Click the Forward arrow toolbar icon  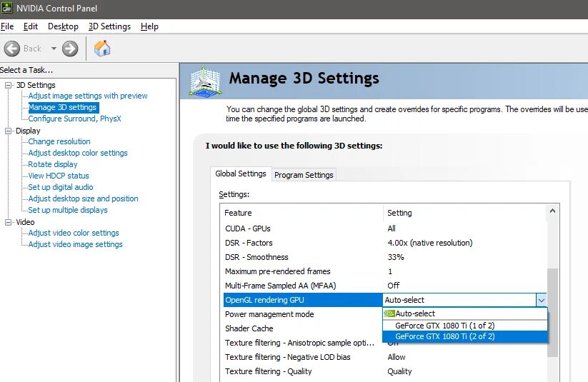click(x=70, y=49)
